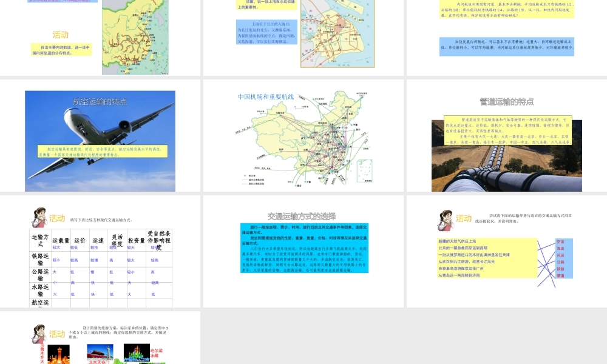Click the 水路运输 row label in the table

pos(40,290)
